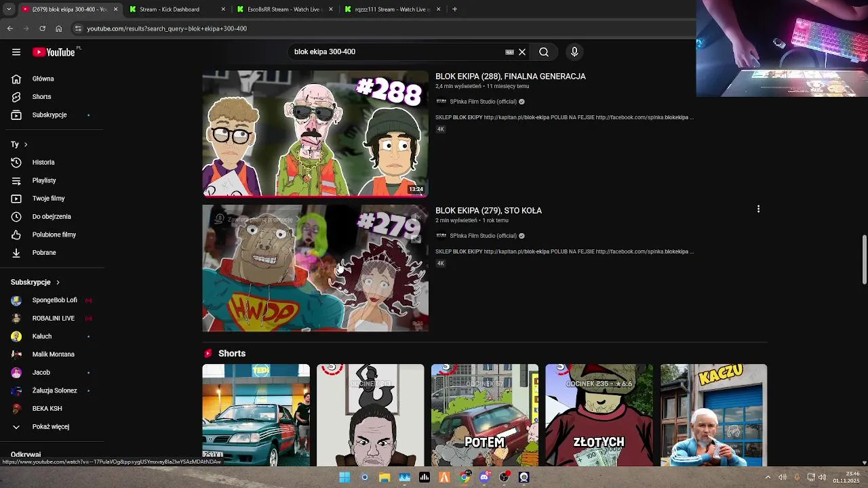Open three-dot menu for STO KOŁA video

tap(758, 209)
